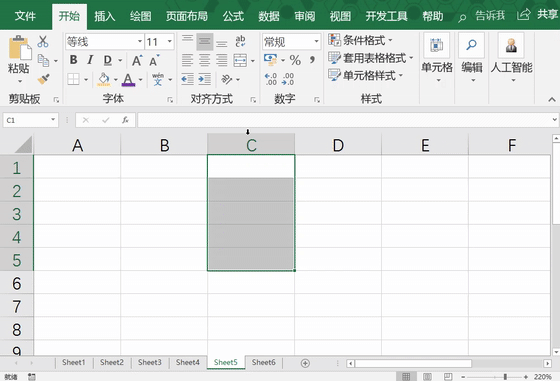Apply percent style format

tap(295, 60)
